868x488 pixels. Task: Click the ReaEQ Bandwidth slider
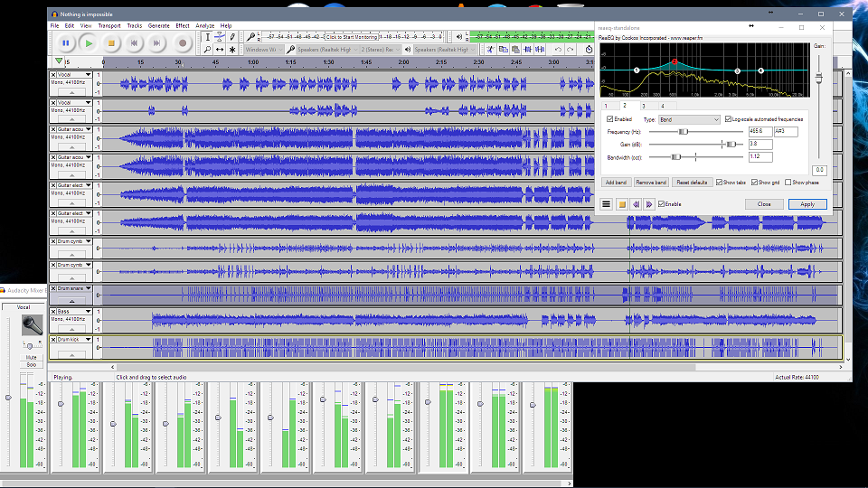pyautogui.click(x=696, y=157)
